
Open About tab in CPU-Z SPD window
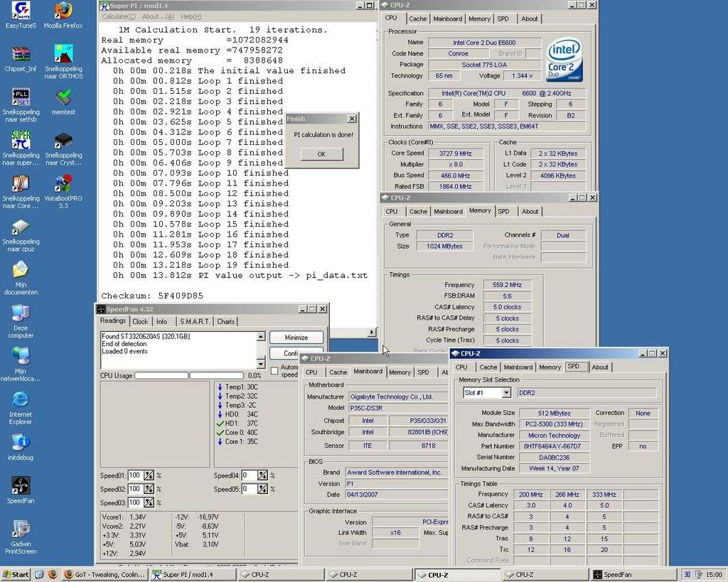tap(600, 367)
